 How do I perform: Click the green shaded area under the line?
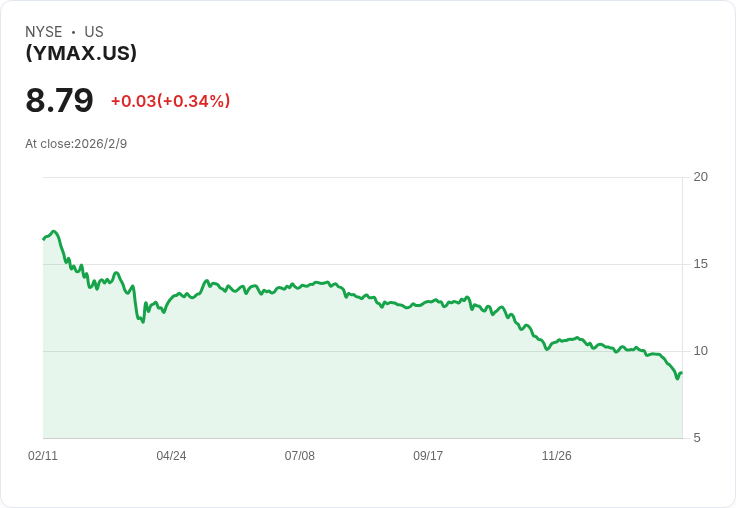tap(350, 380)
